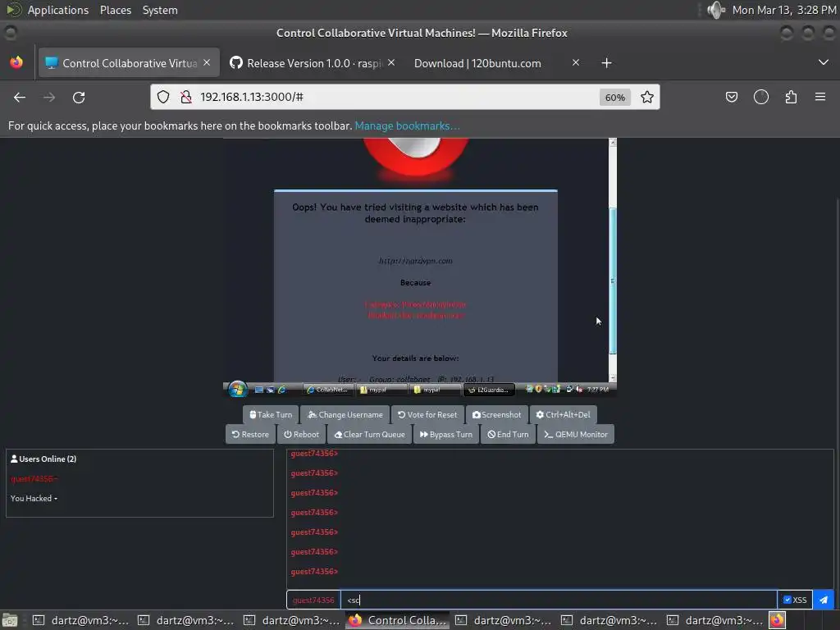Close the Download 120buntu.com tab
This screenshot has width=840, height=630.
point(575,62)
